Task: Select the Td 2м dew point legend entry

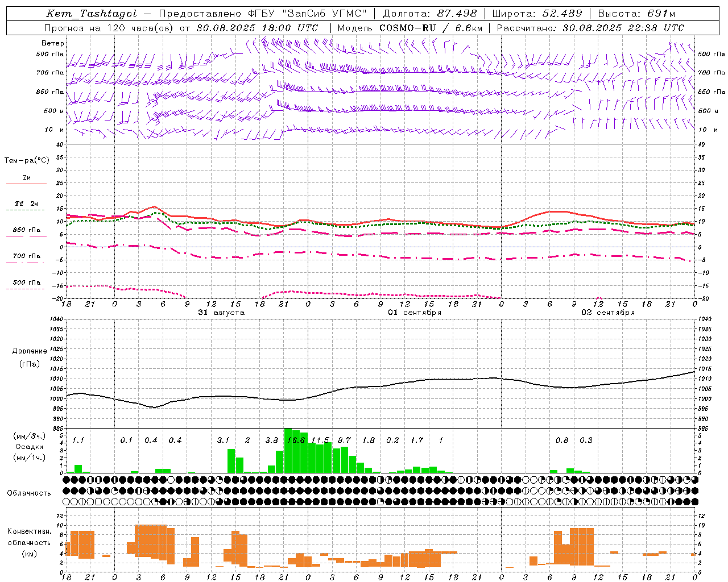Action: pos(26,203)
